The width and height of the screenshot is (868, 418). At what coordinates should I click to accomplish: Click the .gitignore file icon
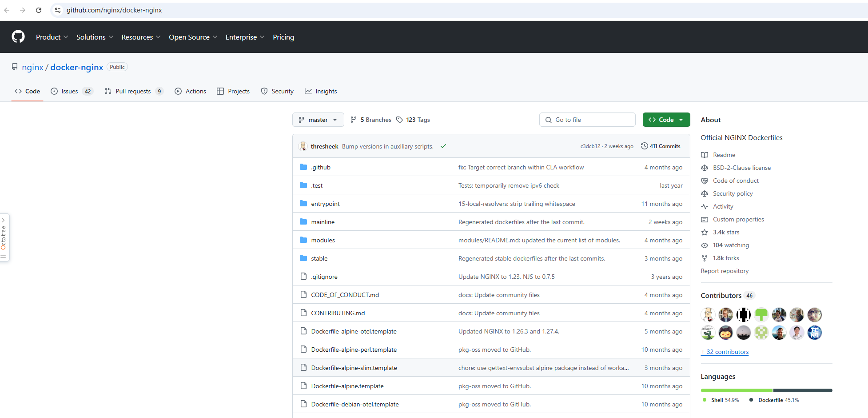coord(303,277)
